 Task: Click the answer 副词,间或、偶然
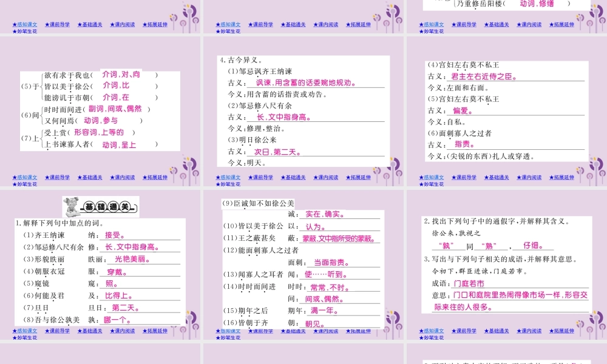[115, 109]
